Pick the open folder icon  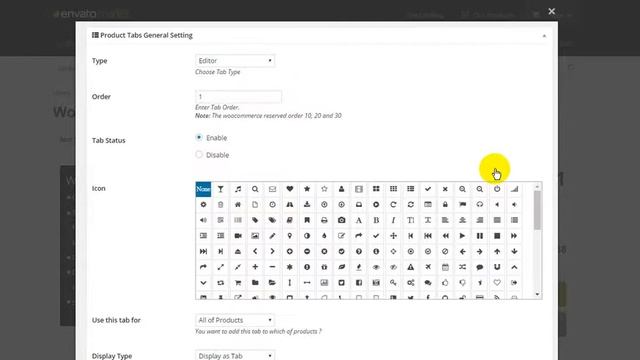pos(272,282)
